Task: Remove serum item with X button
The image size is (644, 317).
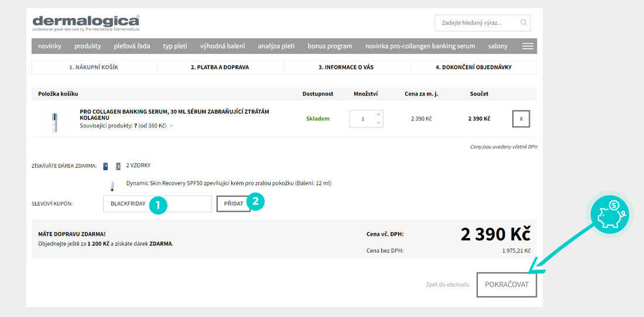Action: click(x=521, y=119)
